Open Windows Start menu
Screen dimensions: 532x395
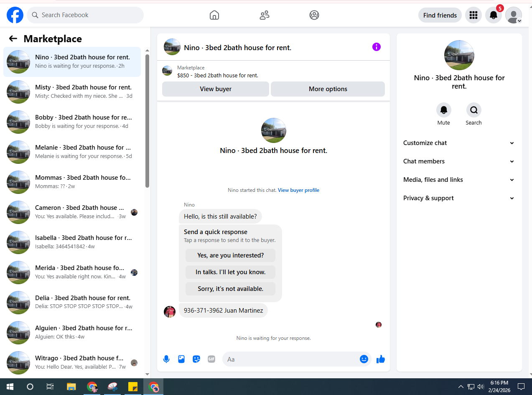point(10,387)
